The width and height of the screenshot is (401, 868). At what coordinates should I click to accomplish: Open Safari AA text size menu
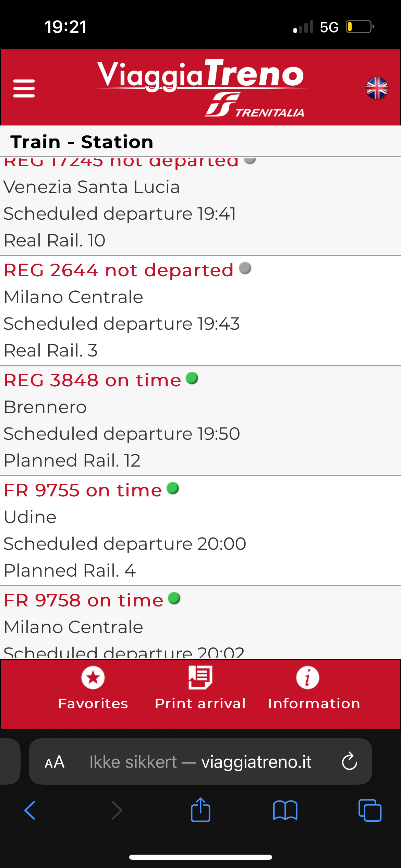click(x=54, y=762)
